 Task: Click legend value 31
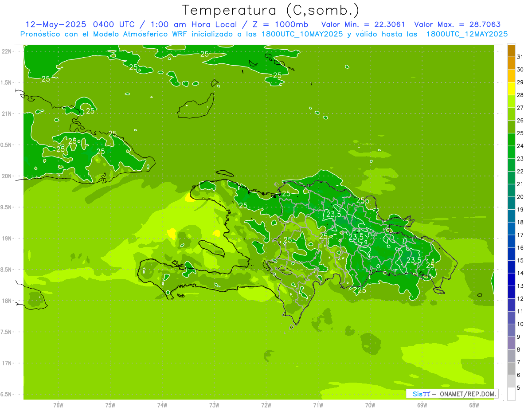point(520,57)
